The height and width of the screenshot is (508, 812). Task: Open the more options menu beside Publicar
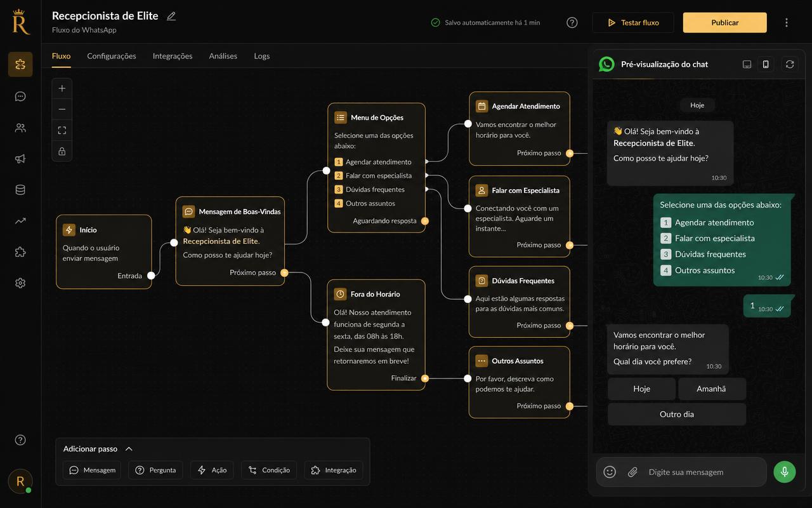tap(787, 23)
